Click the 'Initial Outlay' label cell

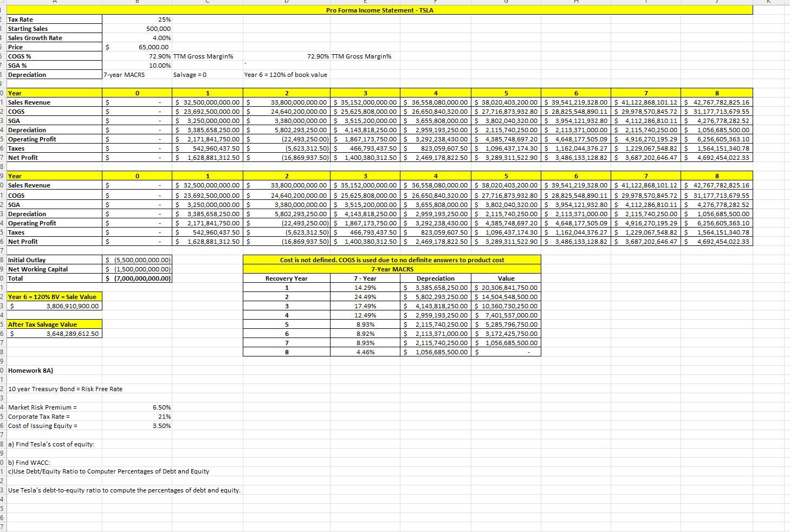coord(54,260)
